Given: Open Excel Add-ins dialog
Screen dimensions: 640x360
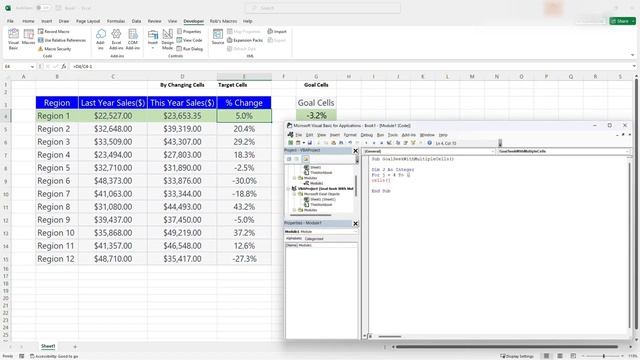Looking at the screenshot, I should point(116,39).
